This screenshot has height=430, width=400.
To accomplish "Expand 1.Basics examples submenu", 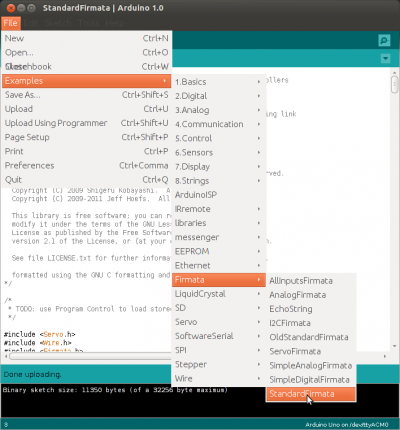I will coord(219,82).
